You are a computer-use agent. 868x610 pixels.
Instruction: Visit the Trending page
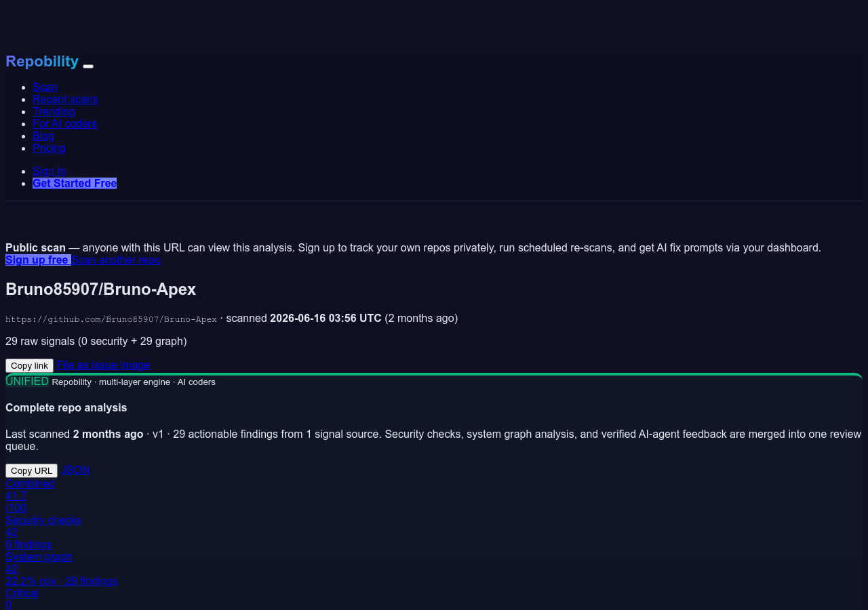click(54, 111)
